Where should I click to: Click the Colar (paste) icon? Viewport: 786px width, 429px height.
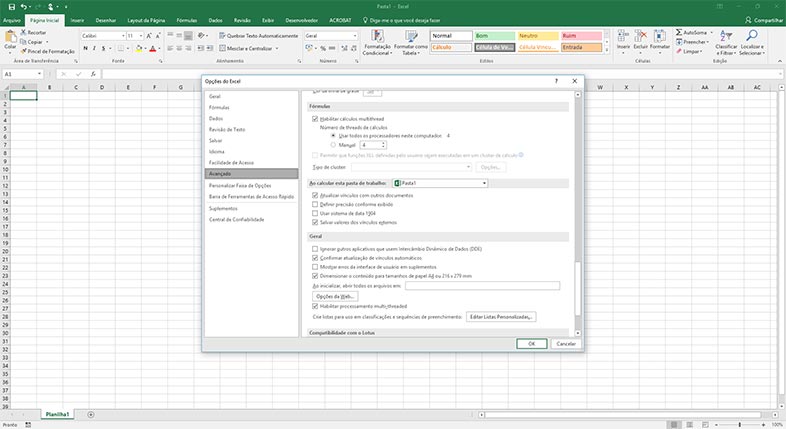pyautogui.click(x=10, y=37)
